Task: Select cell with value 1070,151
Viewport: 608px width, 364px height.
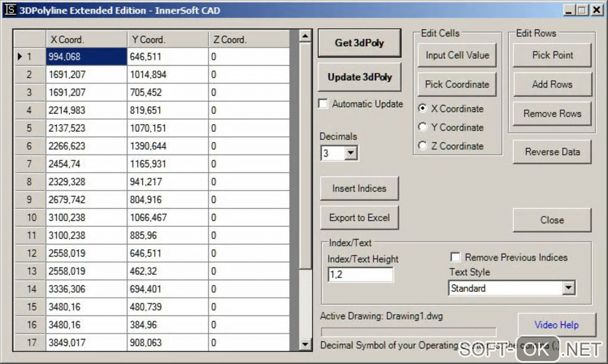Action: pyautogui.click(x=168, y=128)
